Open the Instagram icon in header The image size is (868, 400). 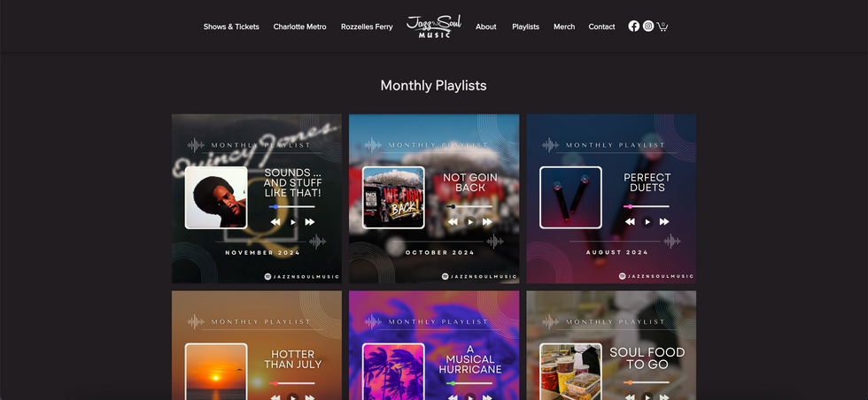[x=648, y=26]
